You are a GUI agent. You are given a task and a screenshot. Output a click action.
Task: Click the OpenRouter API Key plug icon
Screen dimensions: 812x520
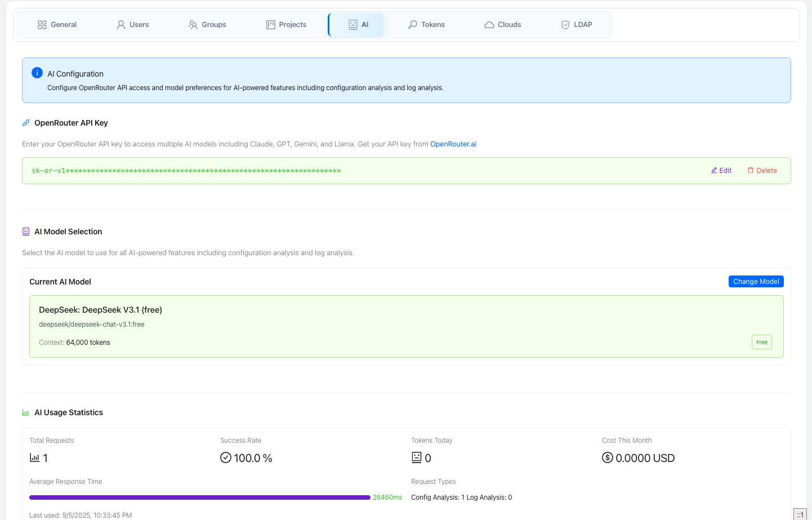(26, 123)
